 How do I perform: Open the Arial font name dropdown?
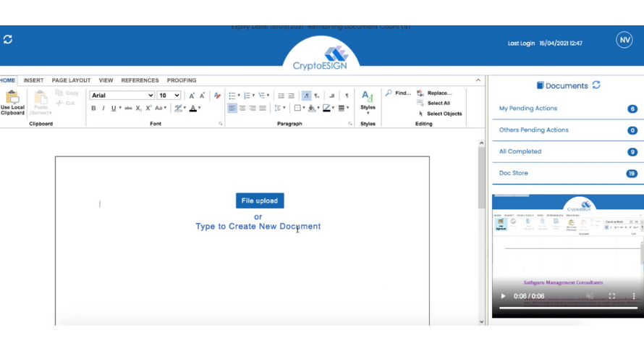(122, 96)
